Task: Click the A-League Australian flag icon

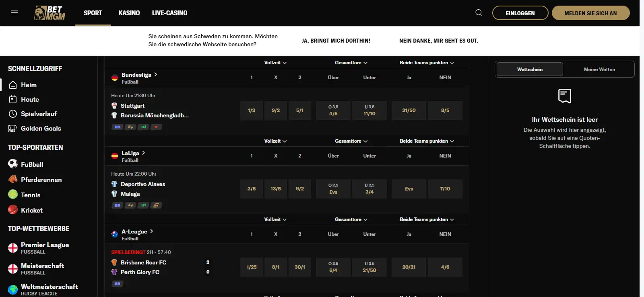Action: (115, 234)
